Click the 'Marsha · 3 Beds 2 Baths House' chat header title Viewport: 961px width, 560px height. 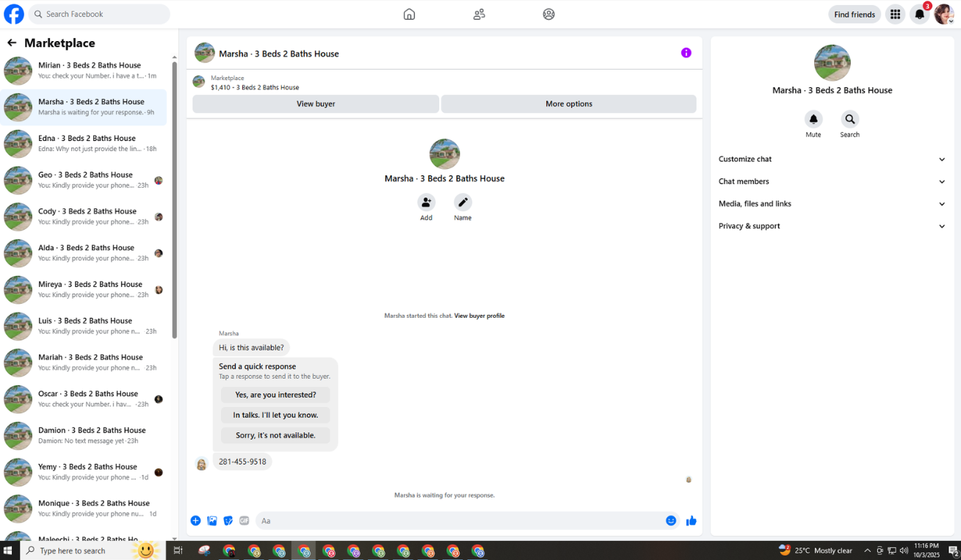(279, 54)
